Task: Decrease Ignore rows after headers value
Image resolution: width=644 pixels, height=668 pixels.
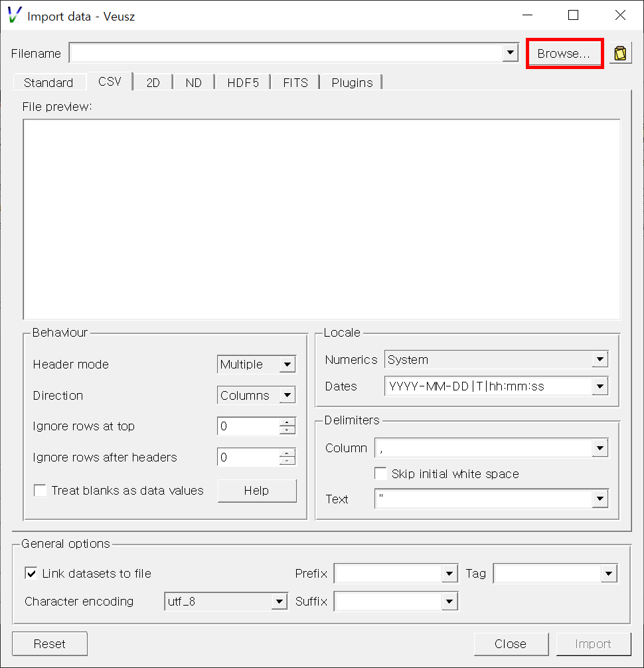Action: click(287, 461)
